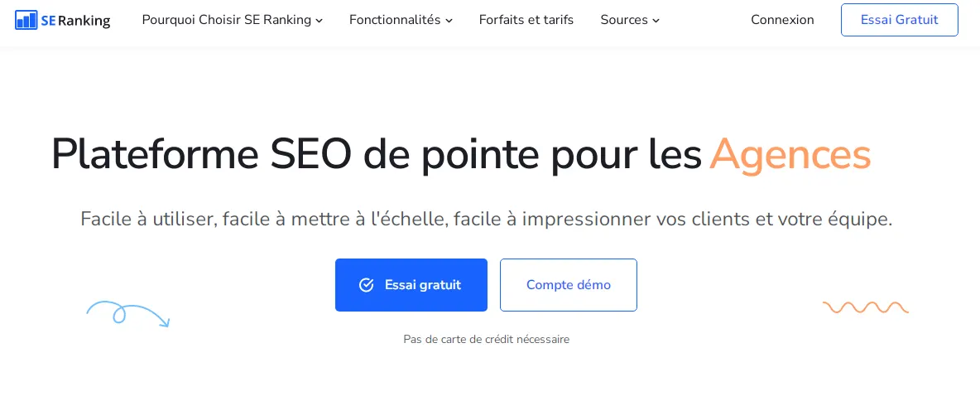Open the Fonctionnalités menu

[401, 20]
